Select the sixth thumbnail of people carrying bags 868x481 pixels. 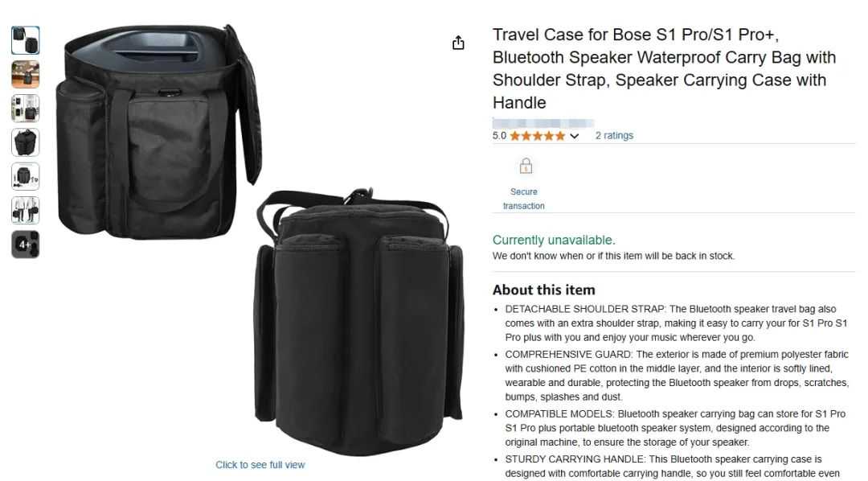pyautogui.click(x=26, y=210)
